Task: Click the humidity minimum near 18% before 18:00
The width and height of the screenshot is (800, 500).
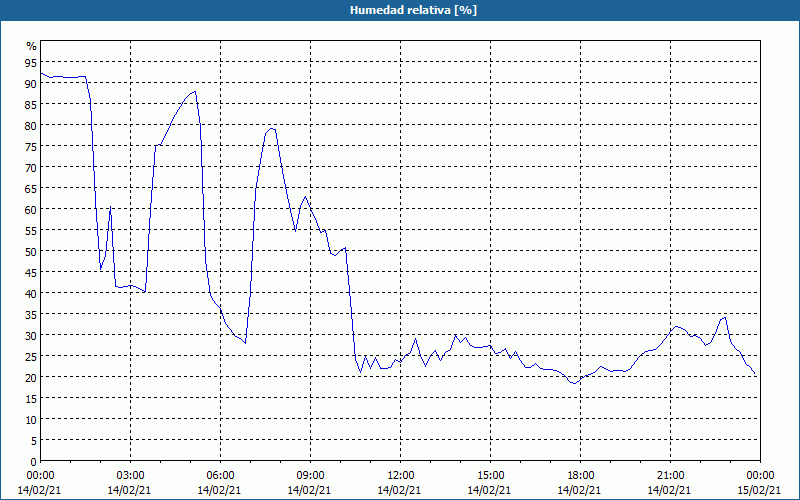Action: (574, 383)
